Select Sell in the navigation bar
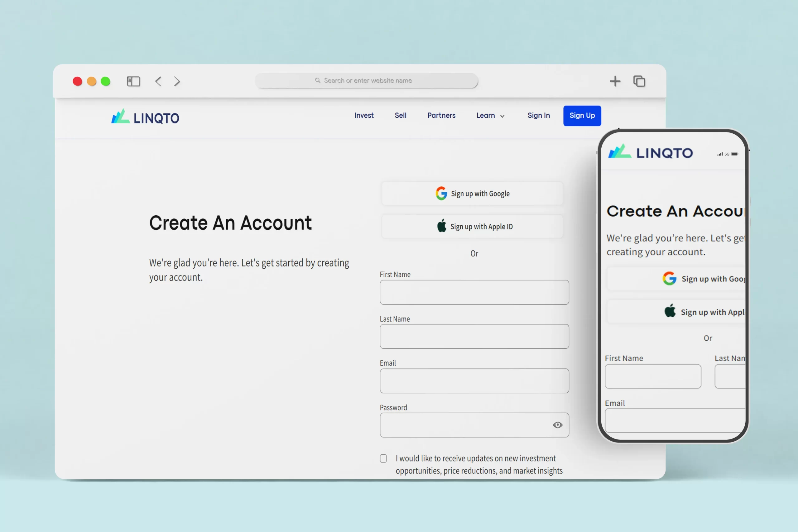 [400, 116]
